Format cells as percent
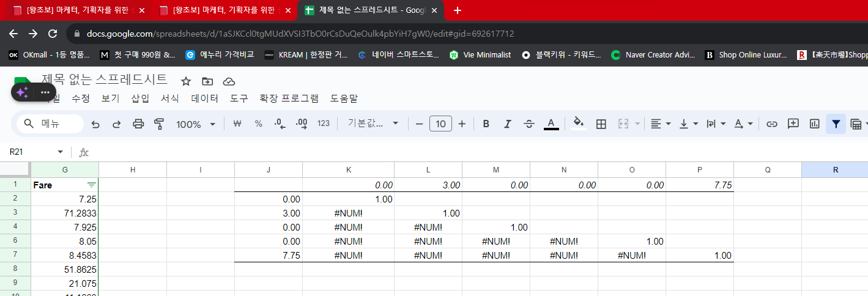Viewport: 868px width, 296px height. 259,124
